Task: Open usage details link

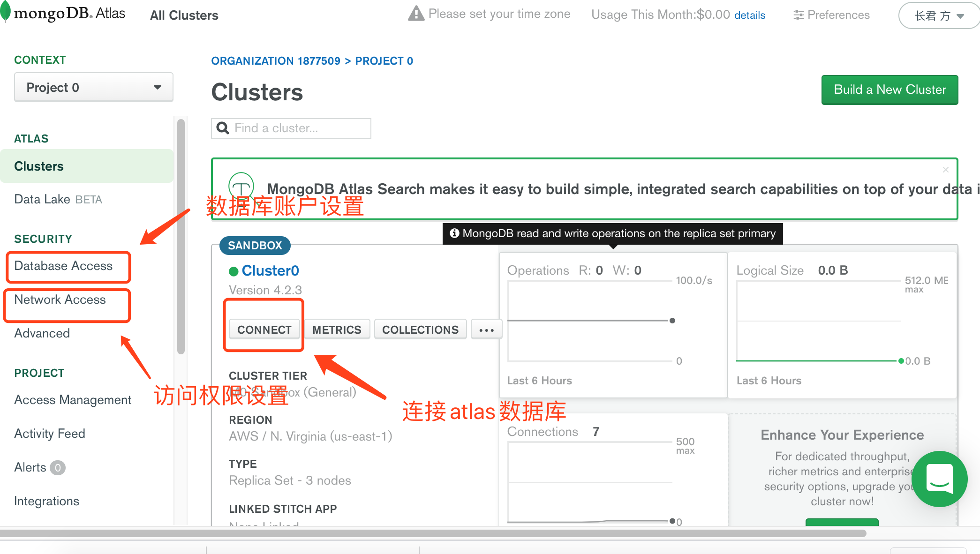Action: [x=750, y=15]
